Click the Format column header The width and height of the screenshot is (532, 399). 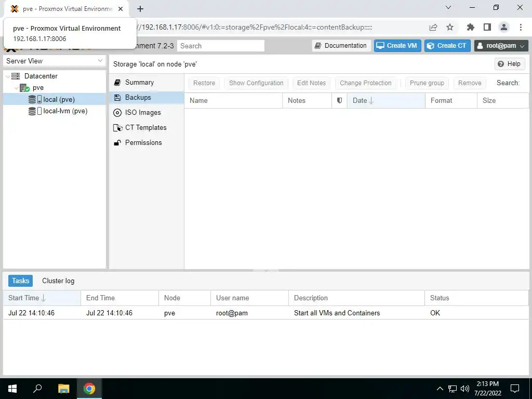pos(451,100)
